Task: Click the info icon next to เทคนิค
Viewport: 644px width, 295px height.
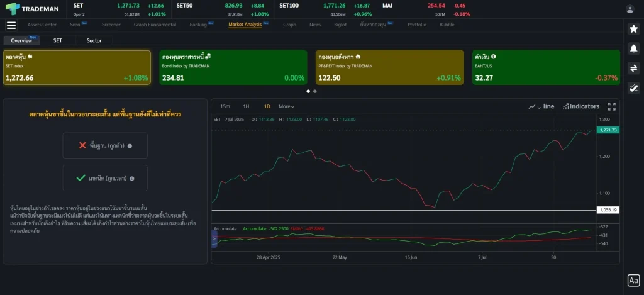Action: pos(132,178)
